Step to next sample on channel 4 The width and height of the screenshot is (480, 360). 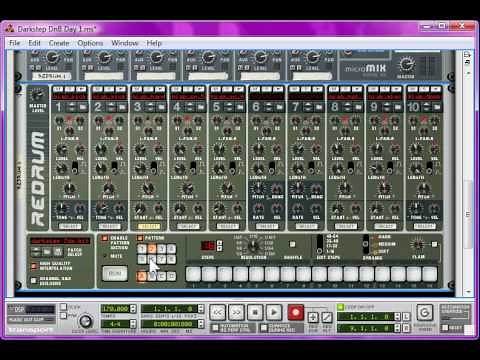[190, 107]
